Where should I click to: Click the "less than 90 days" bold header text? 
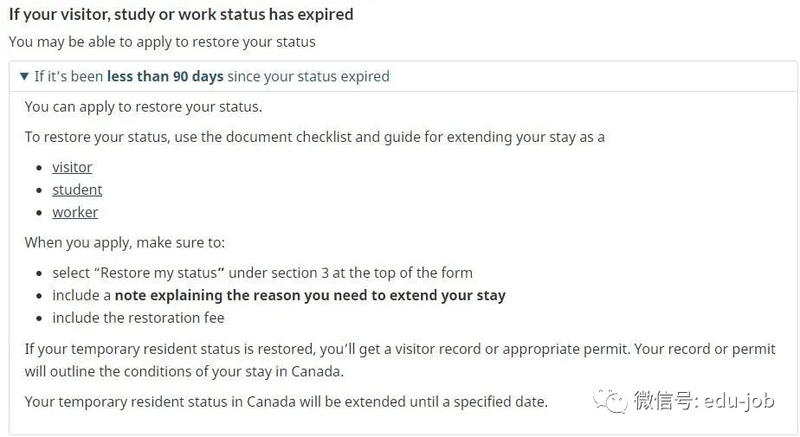coord(165,76)
